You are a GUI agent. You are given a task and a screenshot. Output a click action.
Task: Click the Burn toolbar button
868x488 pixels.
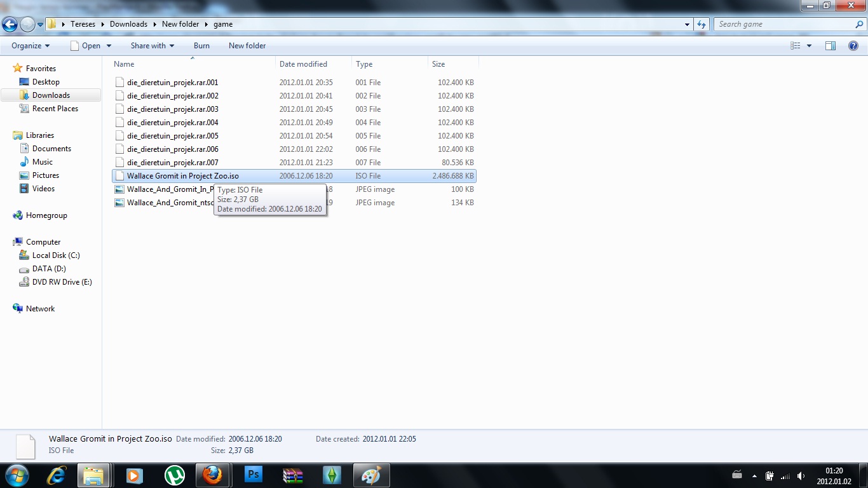click(201, 46)
